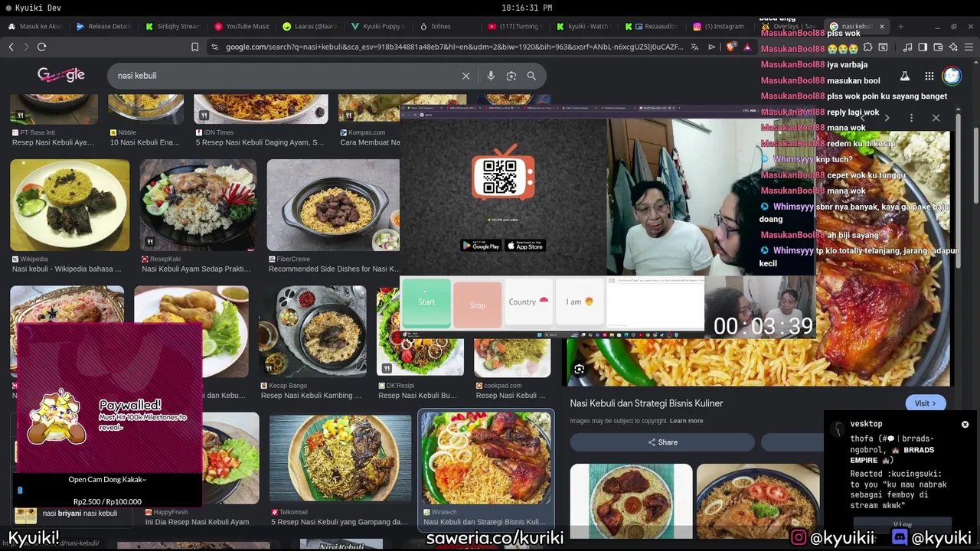This screenshot has height=551, width=980.
Task: Open the translate page icon in address bar
Action: [x=694, y=47]
